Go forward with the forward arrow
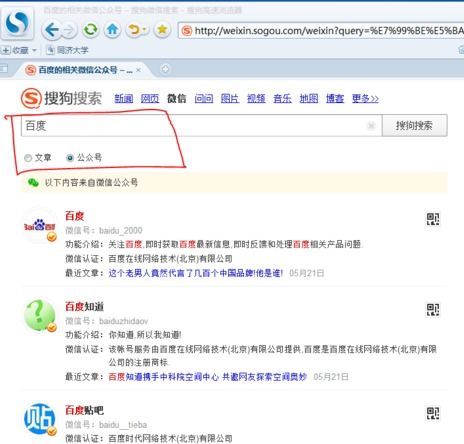464x444 pixels. (69, 31)
